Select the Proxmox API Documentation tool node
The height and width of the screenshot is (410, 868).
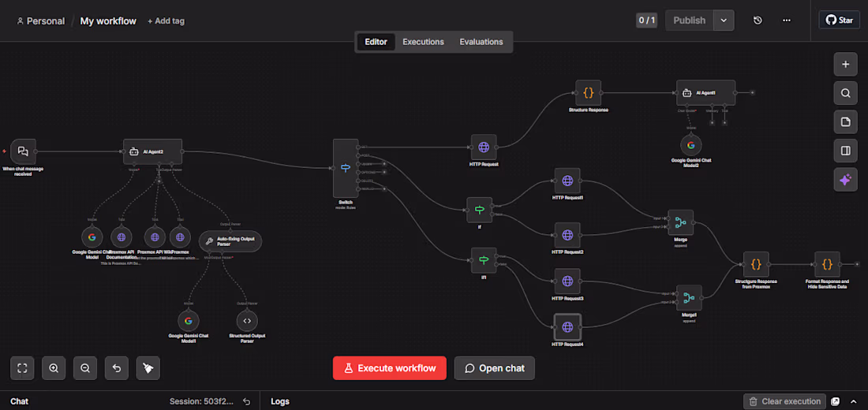tap(122, 237)
